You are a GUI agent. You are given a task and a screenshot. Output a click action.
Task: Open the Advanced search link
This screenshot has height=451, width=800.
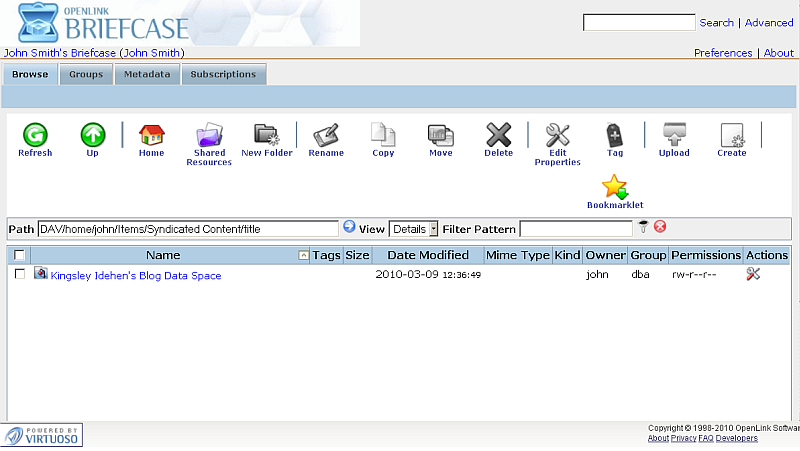tap(769, 23)
